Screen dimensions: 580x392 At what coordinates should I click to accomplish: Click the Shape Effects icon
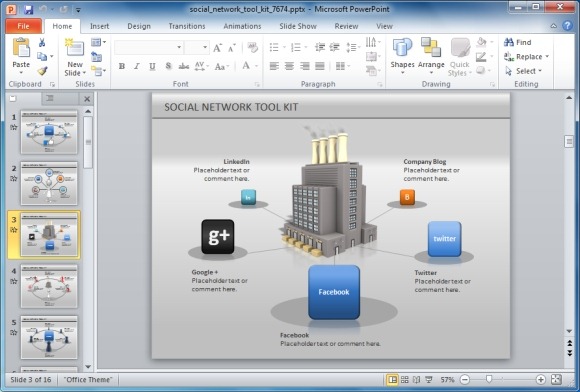pos(480,70)
